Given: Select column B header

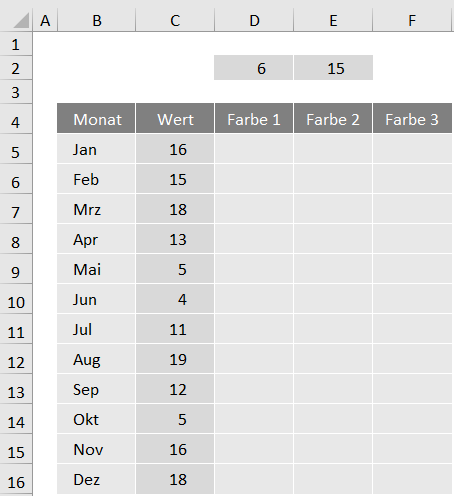Looking at the screenshot, I should [97, 21].
